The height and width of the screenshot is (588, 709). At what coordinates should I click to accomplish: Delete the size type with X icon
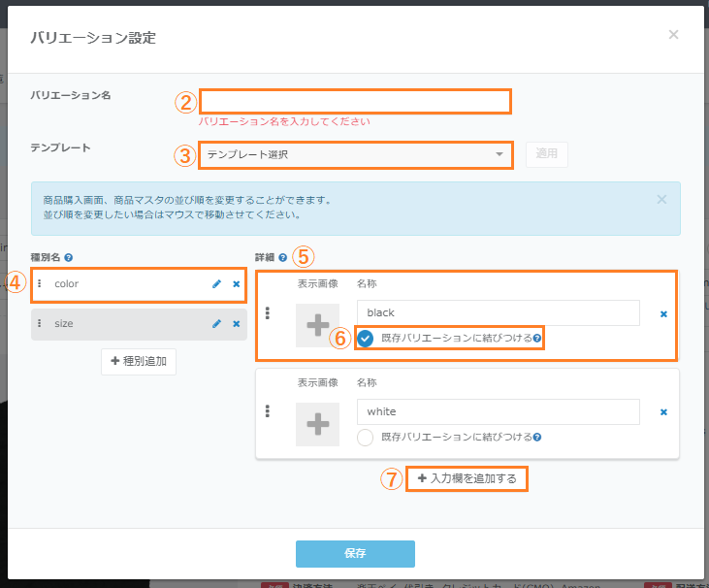coord(236,324)
